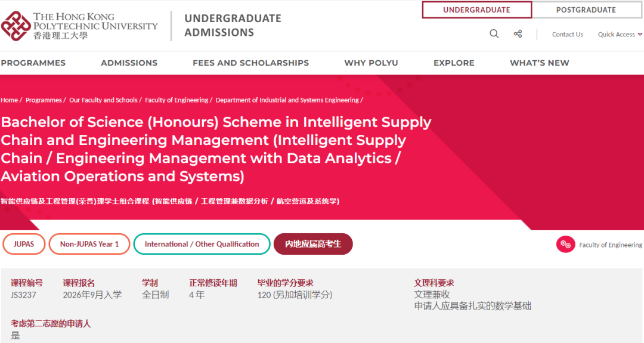Select the Non-JUPAS Year 1 button
The height and width of the screenshot is (343, 644).
[89, 244]
